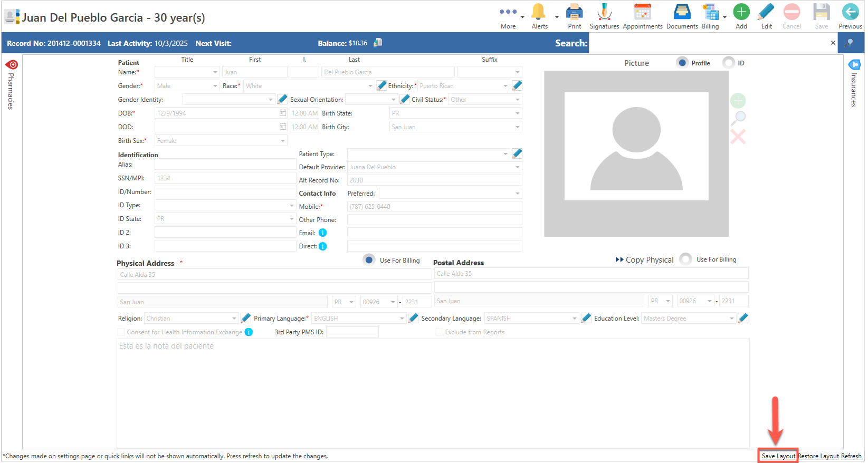Check Exclude from Reports box
The image size is (868, 463).
pyautogui.click(x=439, y=332)
